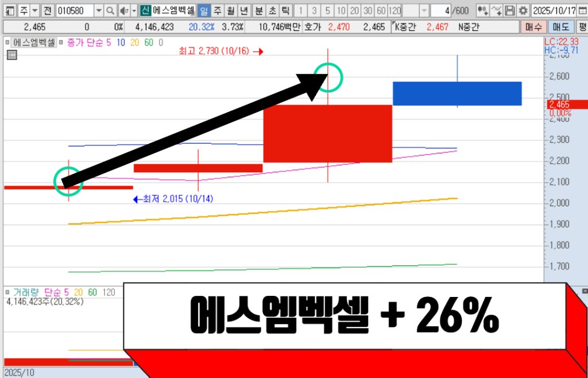Viewport: 588px width, 378px height.
Task: Click the save chart floppy disk icon
Action: pos(510,11)
